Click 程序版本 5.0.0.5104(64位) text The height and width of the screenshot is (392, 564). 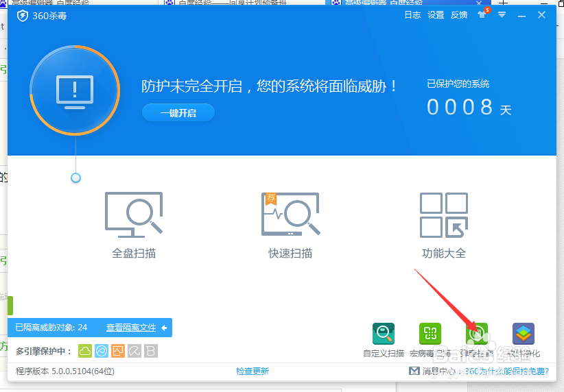tap(65, 371)
